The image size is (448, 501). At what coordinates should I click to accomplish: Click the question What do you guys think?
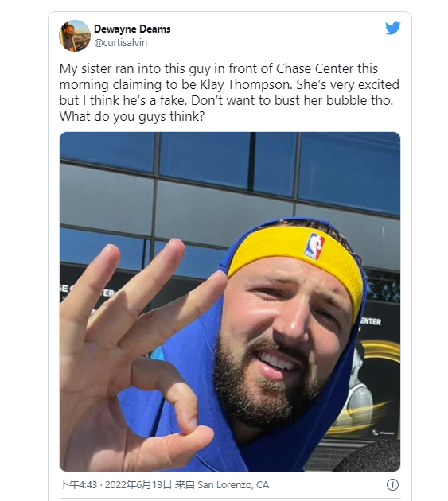[x=132, y=116]
